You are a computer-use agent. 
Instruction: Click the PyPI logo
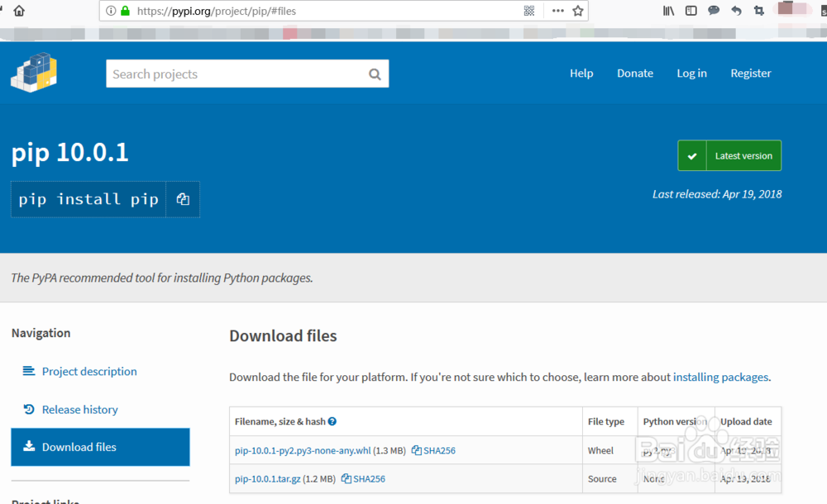(x=34, y=73)
